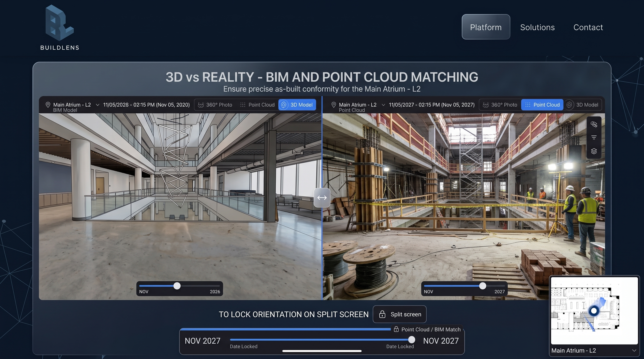Open the Contact nav item
The width and height of the screenshot is (644, 359).
coord(588,27)
